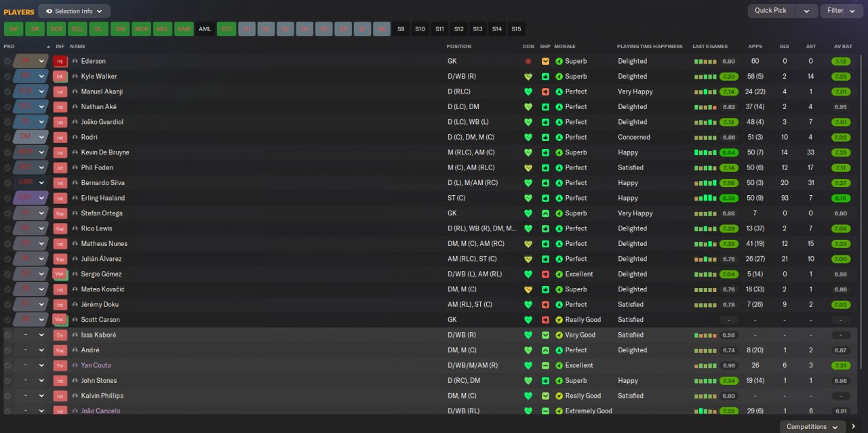Click Issa Kaboré's Trv status icon
868x433 pixels.
click(x=60, y=335)
